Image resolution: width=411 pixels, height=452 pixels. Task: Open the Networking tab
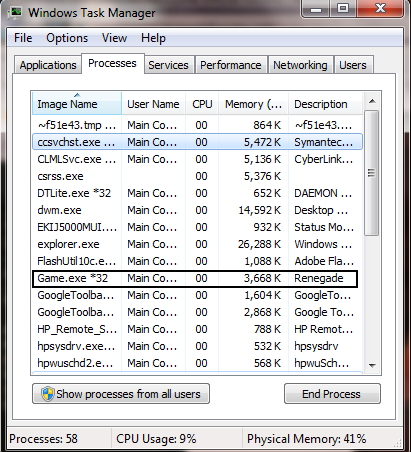300,65
